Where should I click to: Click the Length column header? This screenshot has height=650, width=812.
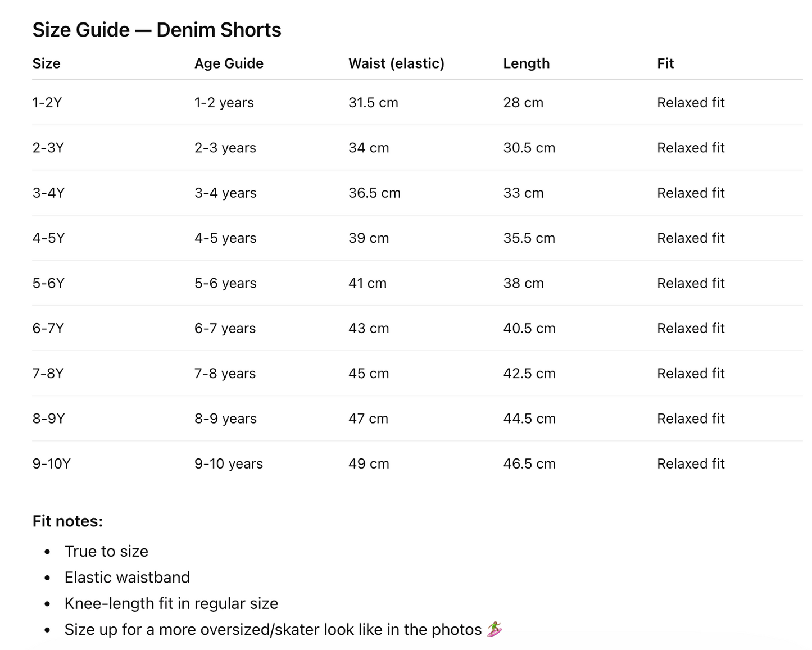pyautogui.click(x=527, y=63)
